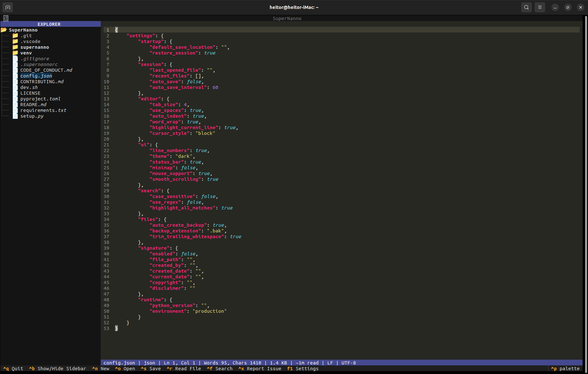Image resolution: width=588 pixels, height=374 pixels.
Task: Click the EXPLORER panel header
Action: tap(50, 24)
